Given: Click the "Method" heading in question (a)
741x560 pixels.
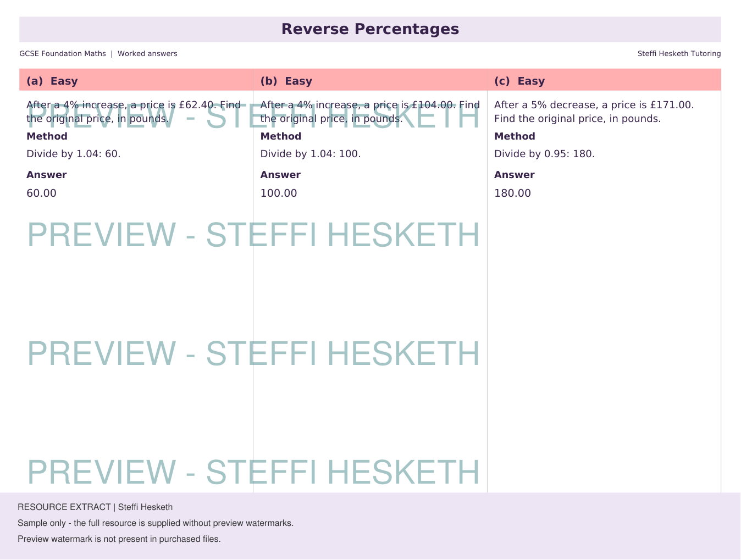Looking at the screenshot, I should tap(47, 136).
